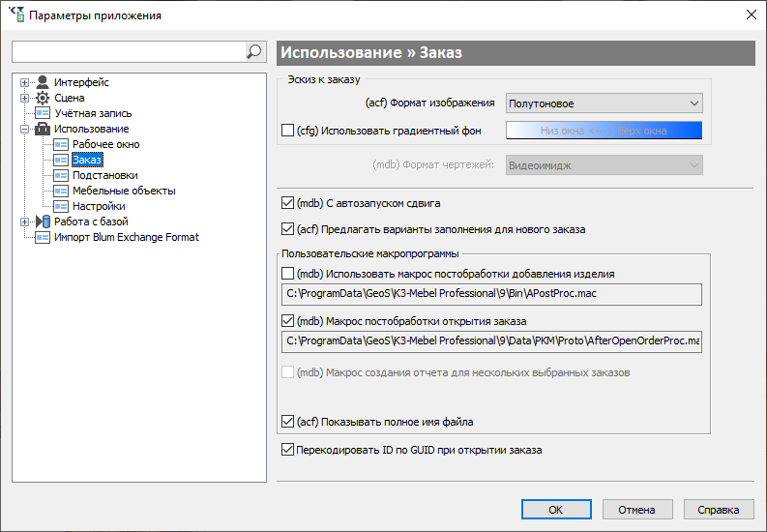Open Учётная запись settings page
The height and width of the screenshot is (532, 767).
[x=93, y=113]
